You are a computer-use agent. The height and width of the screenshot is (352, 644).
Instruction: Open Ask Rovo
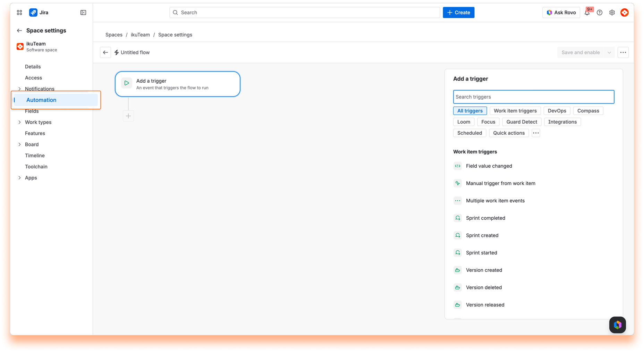[x=561, y=12]
